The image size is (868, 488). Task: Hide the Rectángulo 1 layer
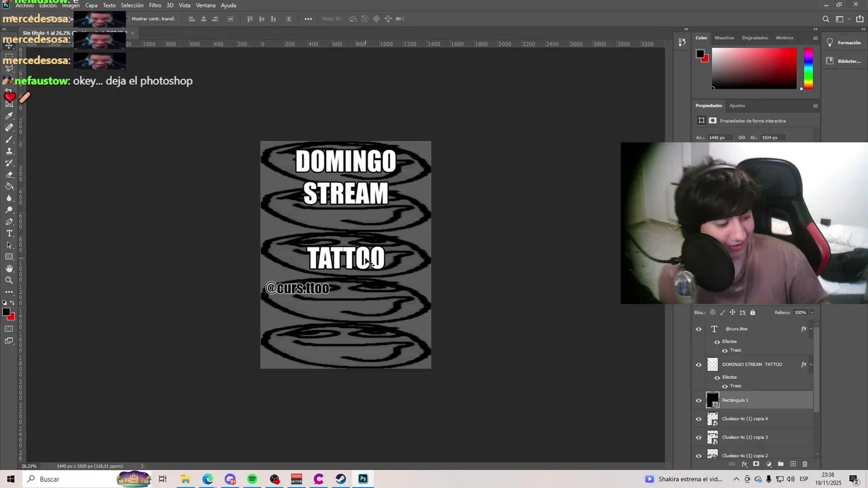698,401
